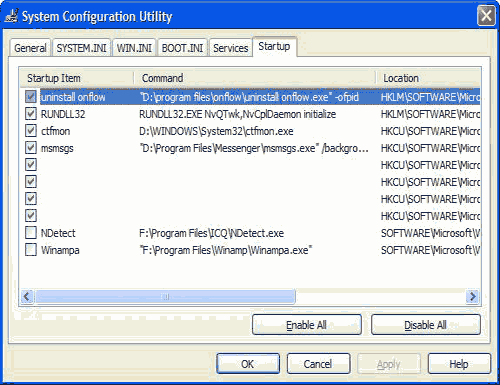Select the RUNDLL32 item name
Viewport: 500px width, 385px height.
[x=63, y=114]
